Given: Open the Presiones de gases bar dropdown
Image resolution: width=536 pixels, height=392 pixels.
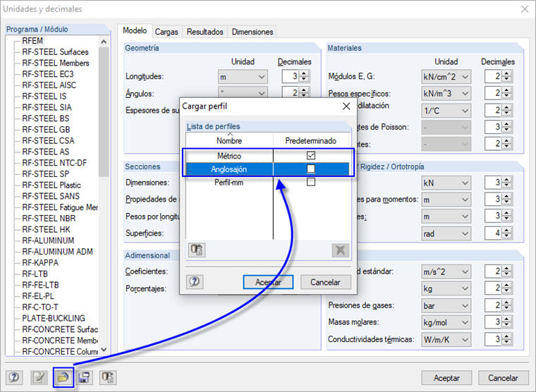Looking at the screenshot, I should coord(446,305).
